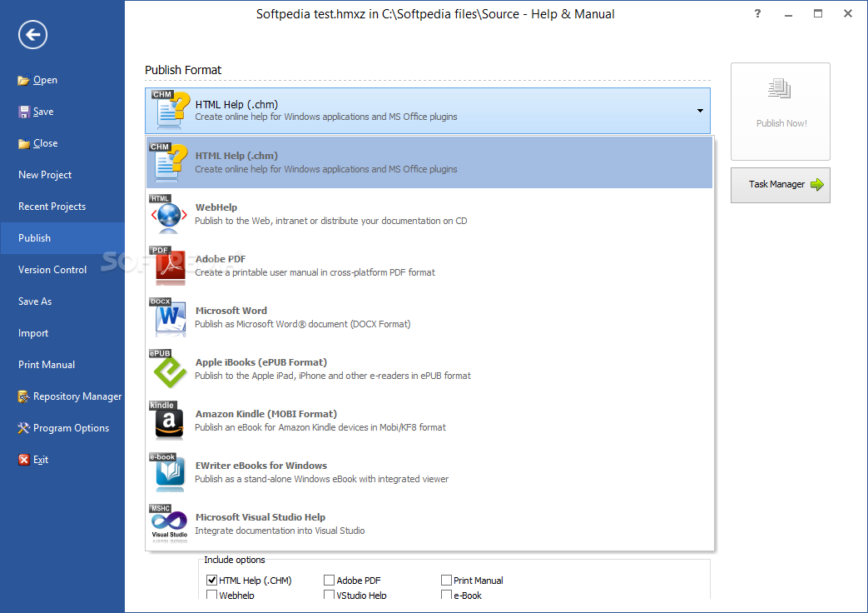
Task: Click the WebHelp globe icon
Action: point(168,214)
